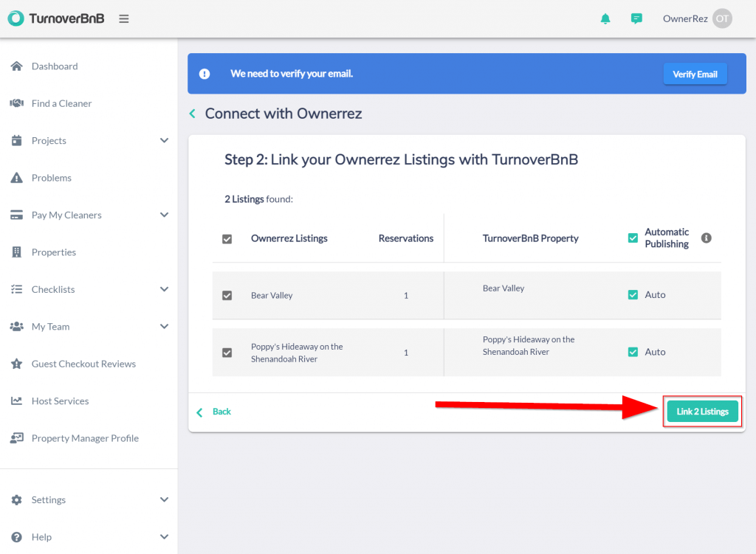
Task: Click the Properties building icon
Action: [17, 252]
